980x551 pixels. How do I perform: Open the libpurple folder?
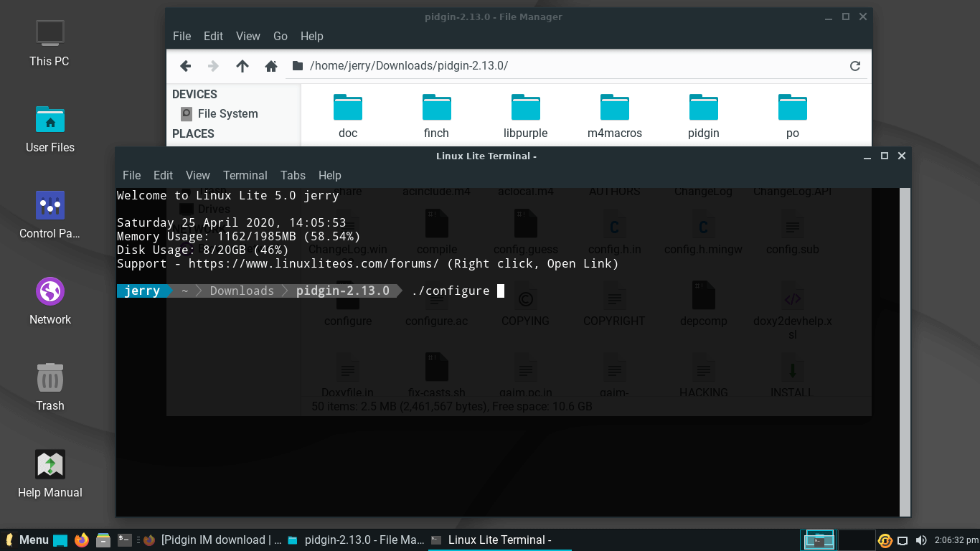[525, 116]
